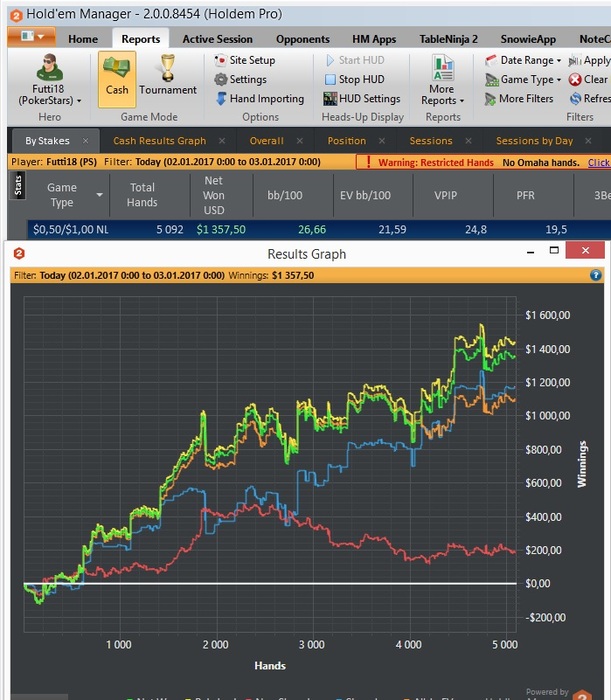Close the Cash Results Graph tab
The image size is (611, 700).
(222, 141)
